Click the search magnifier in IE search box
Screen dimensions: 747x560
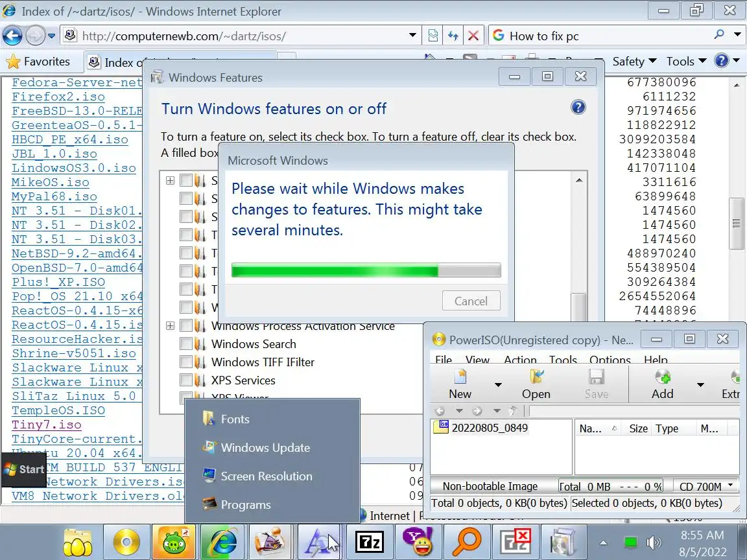pyautogui.click(x=719, y=35)
